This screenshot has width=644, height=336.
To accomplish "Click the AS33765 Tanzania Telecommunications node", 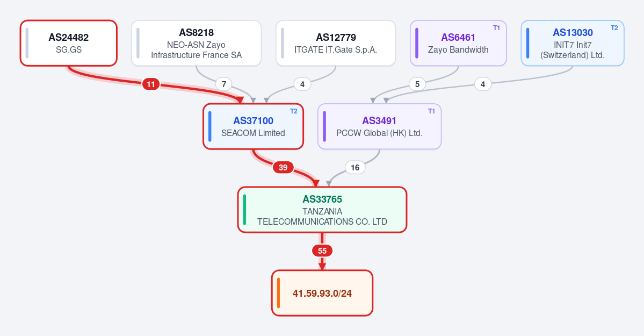I will 322,210.
